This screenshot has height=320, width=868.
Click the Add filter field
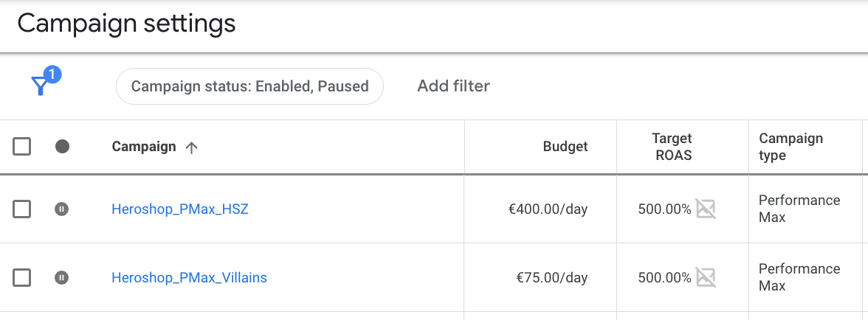click(453, 86)
